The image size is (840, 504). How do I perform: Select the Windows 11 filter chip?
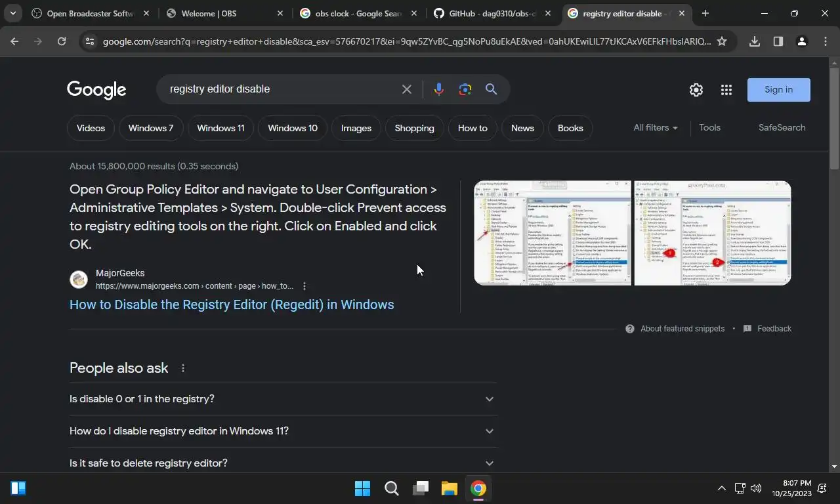coord(220,128)
